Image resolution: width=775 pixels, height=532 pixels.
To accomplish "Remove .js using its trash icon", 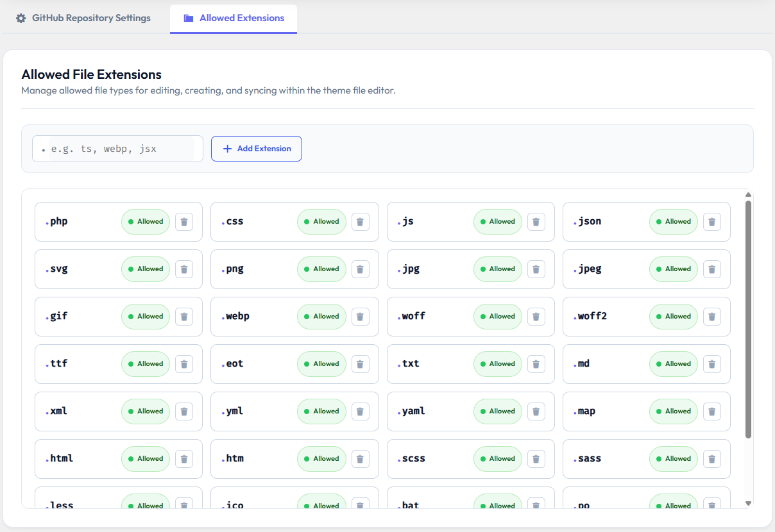I will [x=536, y=222].
